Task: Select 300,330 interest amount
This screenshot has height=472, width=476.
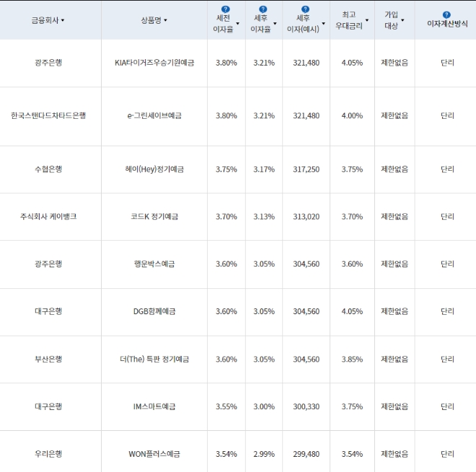Action: tap(306, 406)
